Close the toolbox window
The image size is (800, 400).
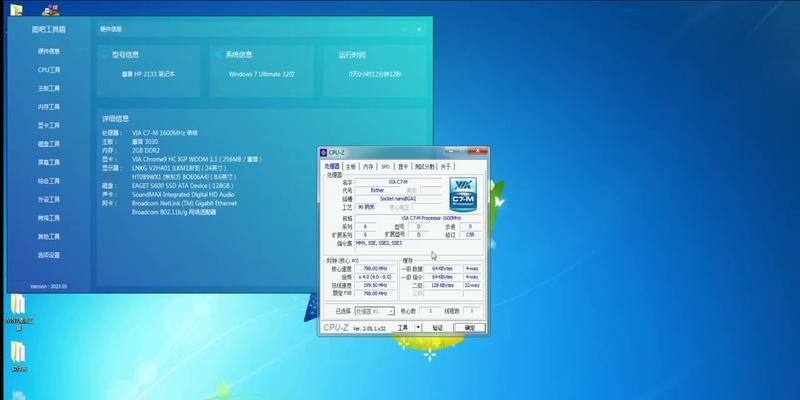pyautogui.click(x=419, y=30)
